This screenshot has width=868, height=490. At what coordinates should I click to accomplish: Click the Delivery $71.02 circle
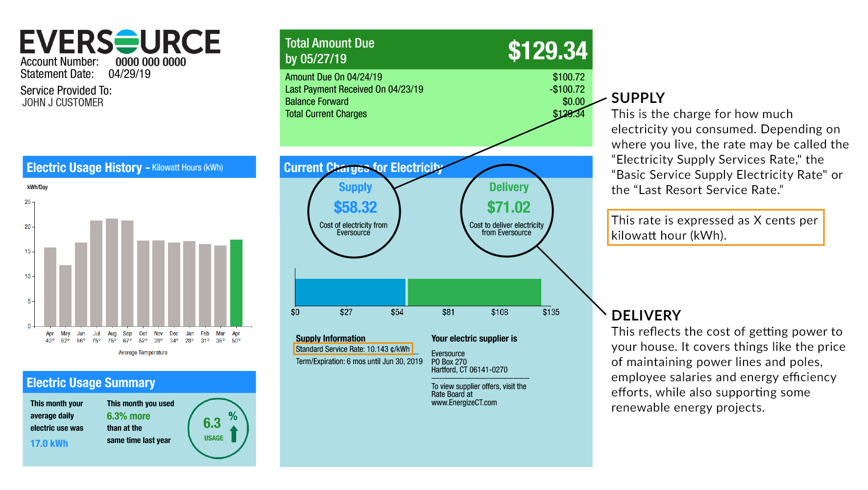[507, 210]
